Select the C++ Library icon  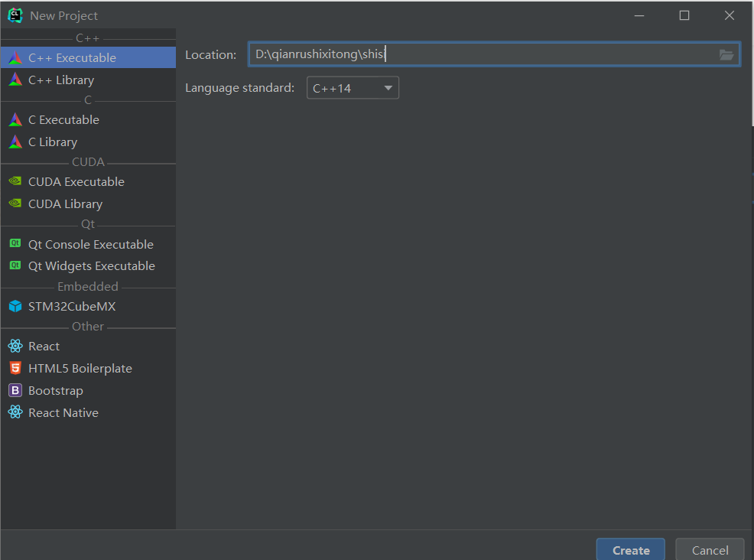[x=15, y=80]
